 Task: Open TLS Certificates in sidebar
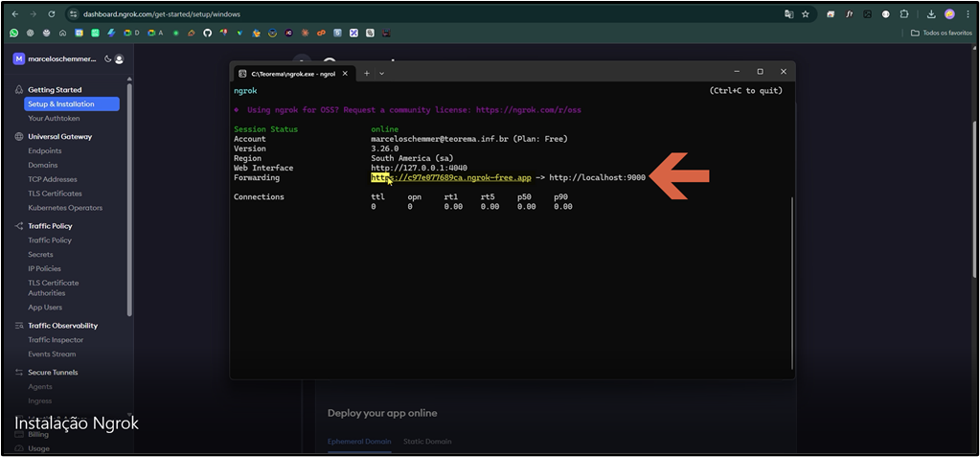(55, 194)
